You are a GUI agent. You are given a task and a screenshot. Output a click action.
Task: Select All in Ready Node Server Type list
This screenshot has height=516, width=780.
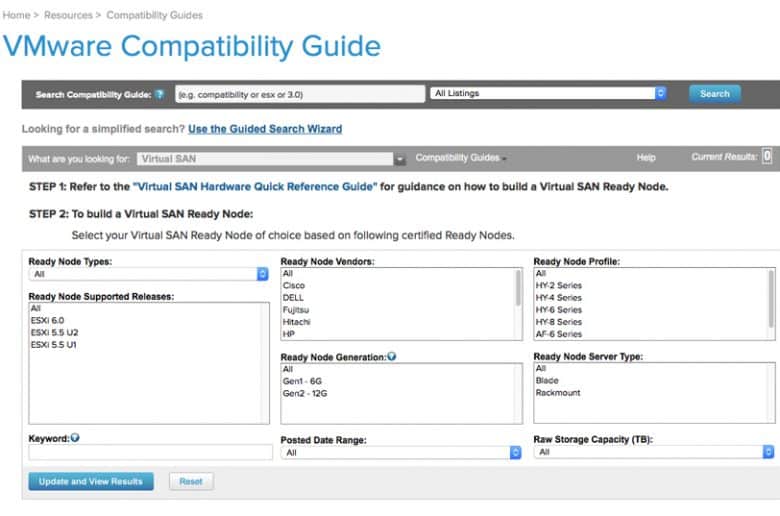click(541, 368)
